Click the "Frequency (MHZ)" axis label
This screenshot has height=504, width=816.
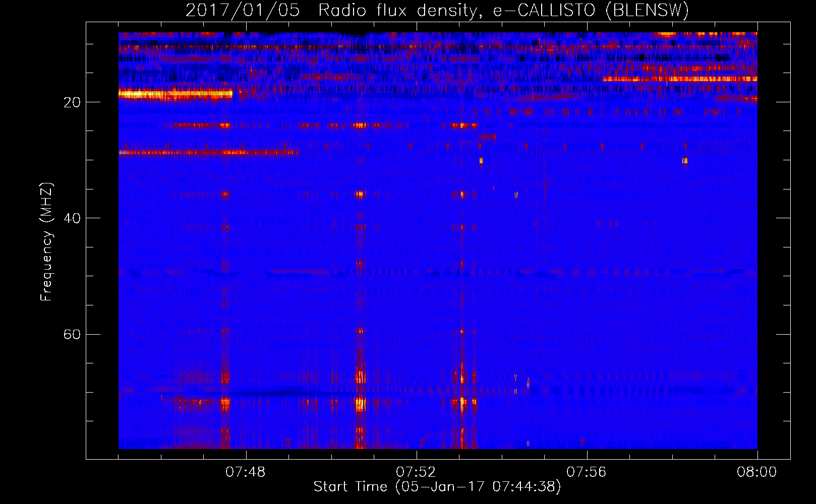46,242
